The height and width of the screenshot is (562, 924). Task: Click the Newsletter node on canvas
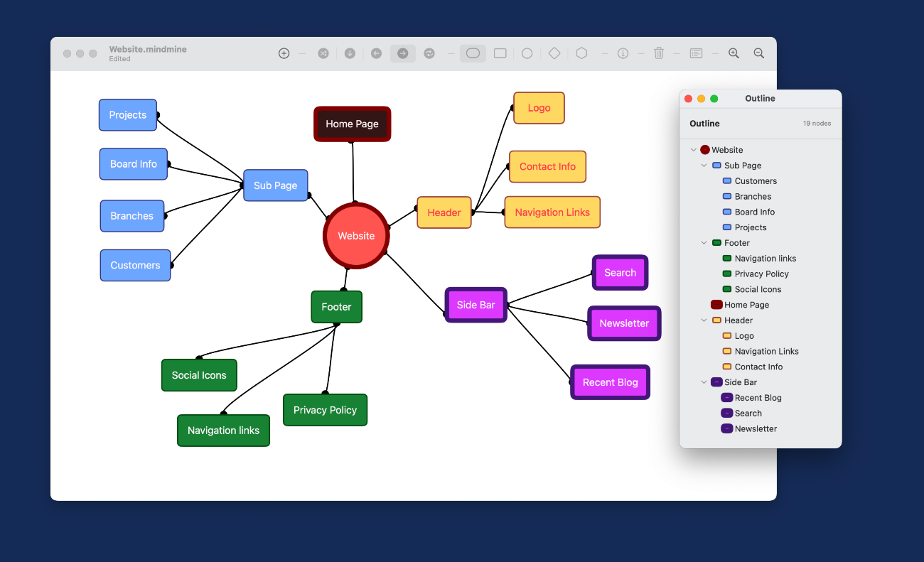tap(624, 323)
